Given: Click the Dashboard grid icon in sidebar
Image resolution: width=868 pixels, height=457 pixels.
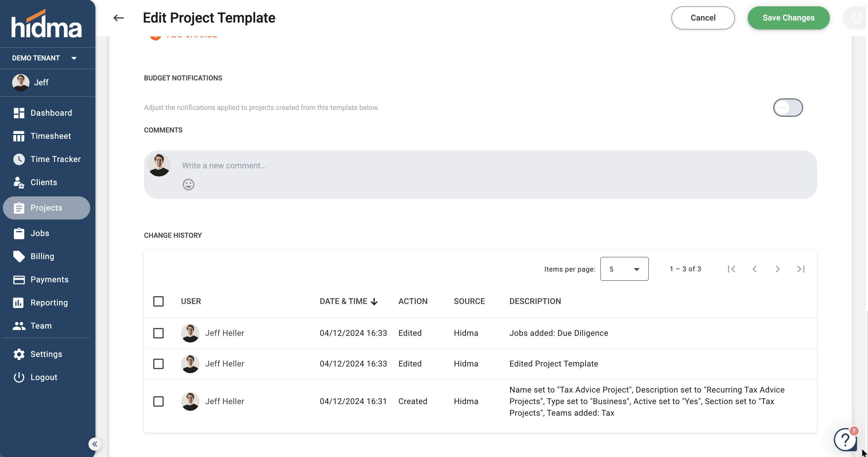Looking at the screenshot, I should (19, 113).
